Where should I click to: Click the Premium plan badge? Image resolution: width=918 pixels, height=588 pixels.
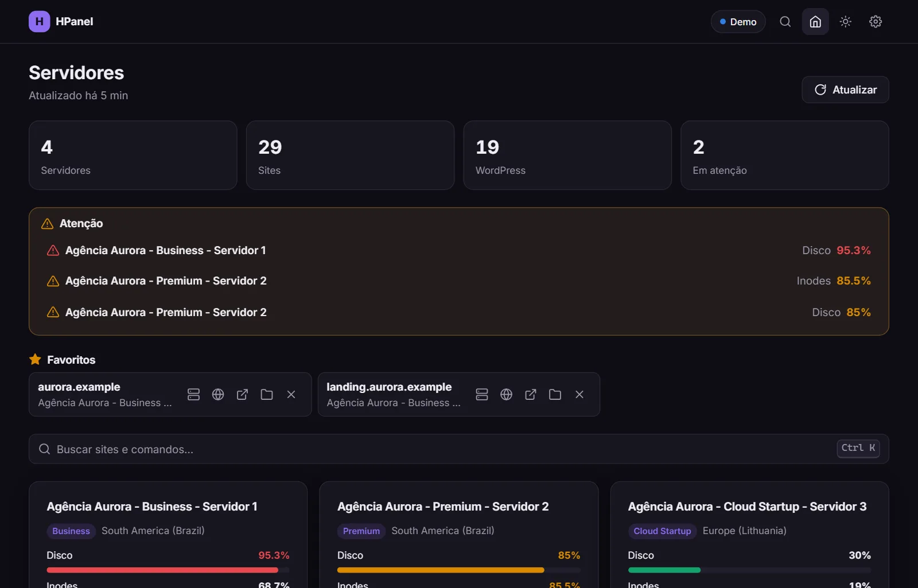point(361,531)
